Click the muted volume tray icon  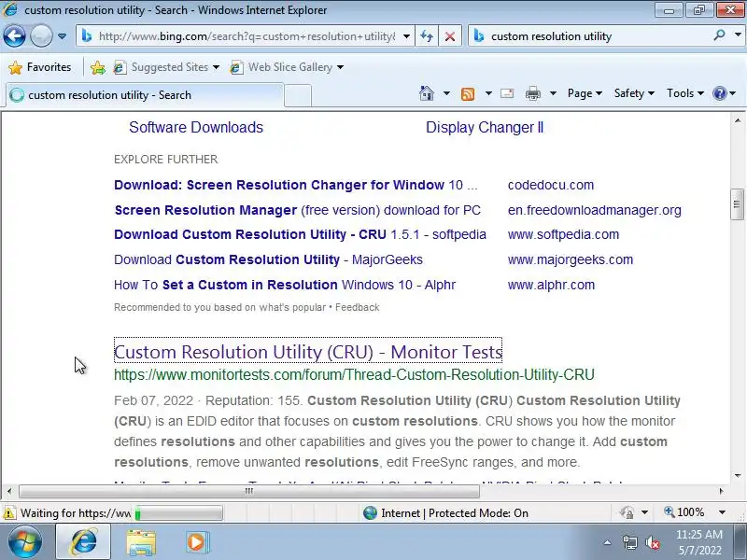652,542
